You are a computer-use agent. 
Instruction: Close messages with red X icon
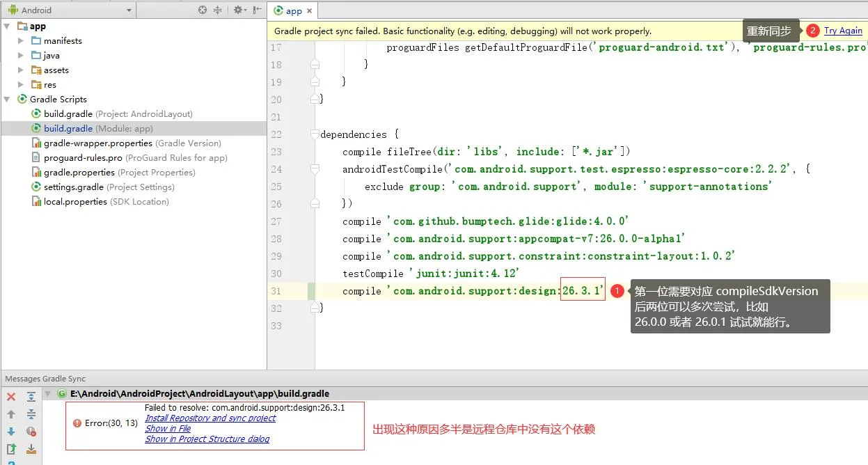(x=11, y=397)
